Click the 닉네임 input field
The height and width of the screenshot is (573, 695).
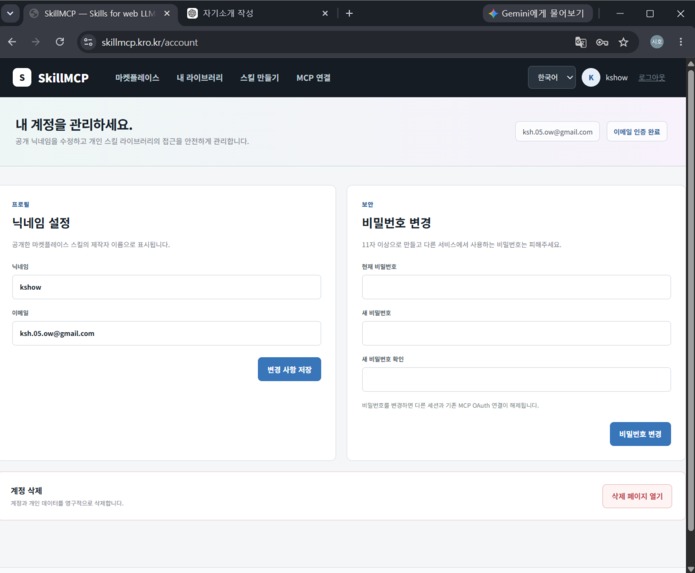point(166,287)
